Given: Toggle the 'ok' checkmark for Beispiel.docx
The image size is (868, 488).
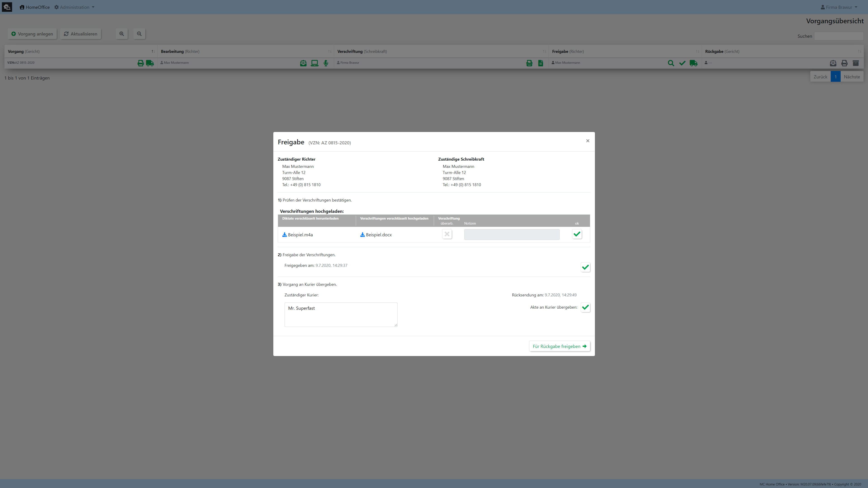Looking at the screenshot, I should pyautogui.click(x=577, y=234).
